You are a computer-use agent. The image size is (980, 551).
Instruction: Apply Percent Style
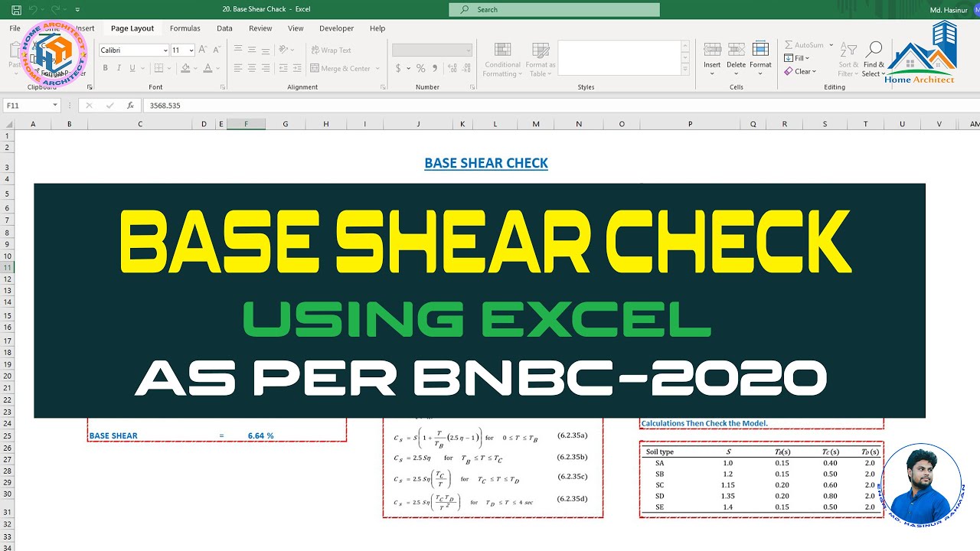click(x=420, y=68)
